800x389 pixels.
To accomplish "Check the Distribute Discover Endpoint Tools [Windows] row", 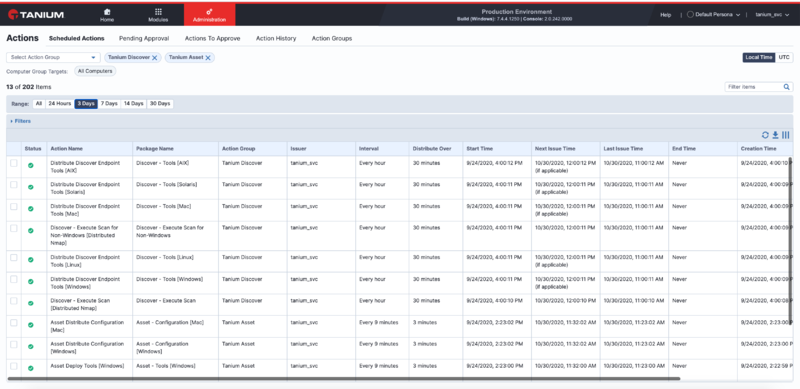I will click(x=14, y=279).
